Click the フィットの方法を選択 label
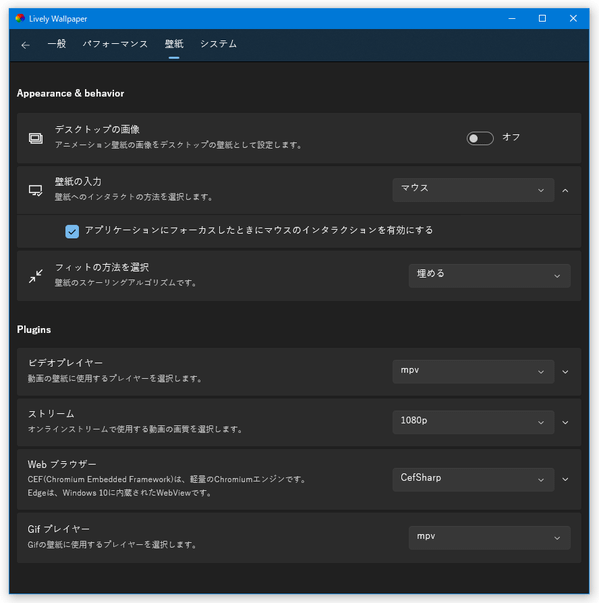This screenshot has height=603, width=599. pos(102,267)
